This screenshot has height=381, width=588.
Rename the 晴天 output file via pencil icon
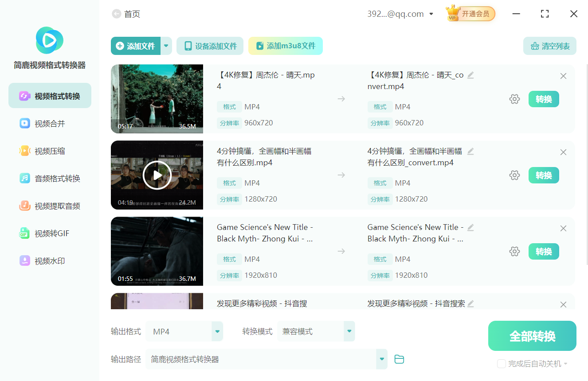(x=470, y=75)
